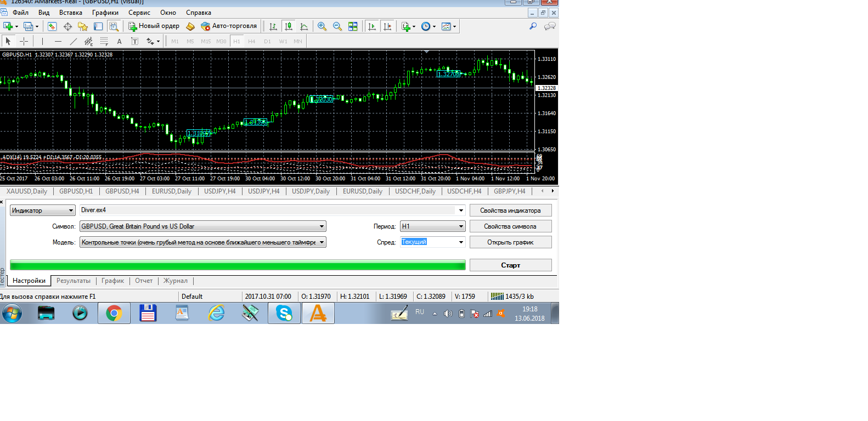Click the Market Watch toolbar icon
Screen dimensions: 868x421
[x=52, y=26]
